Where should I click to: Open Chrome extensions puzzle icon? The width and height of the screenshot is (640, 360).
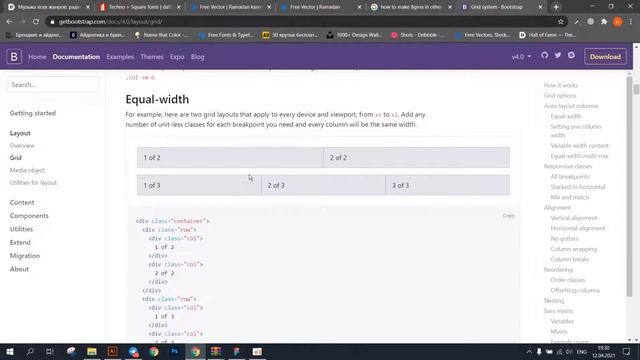[604, 22]
